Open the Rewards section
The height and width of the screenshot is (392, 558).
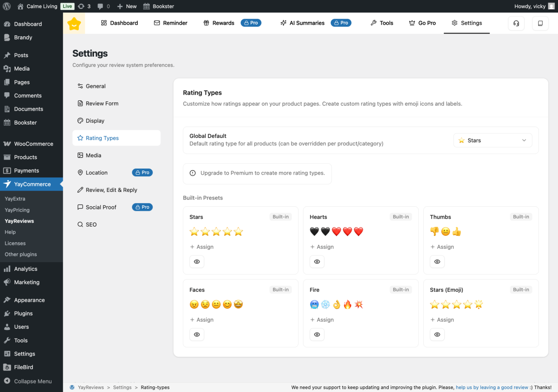coord(219,23)
